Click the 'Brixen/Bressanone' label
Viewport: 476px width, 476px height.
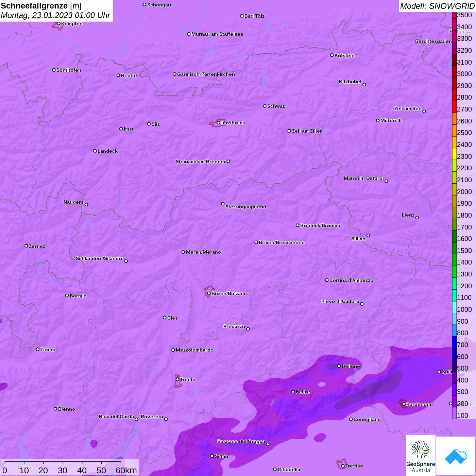point(282,242)
